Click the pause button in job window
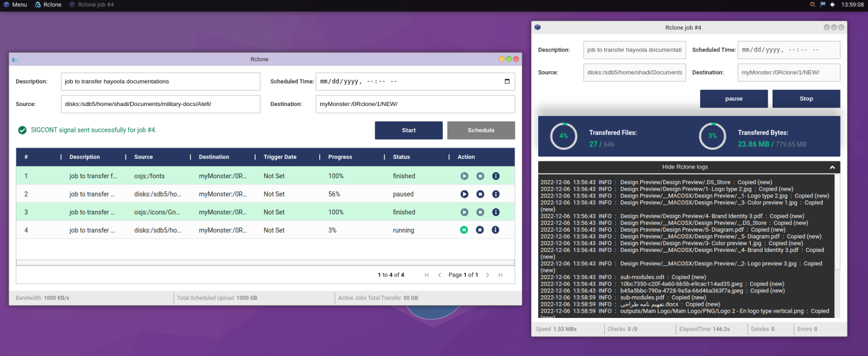 [733, 99]
